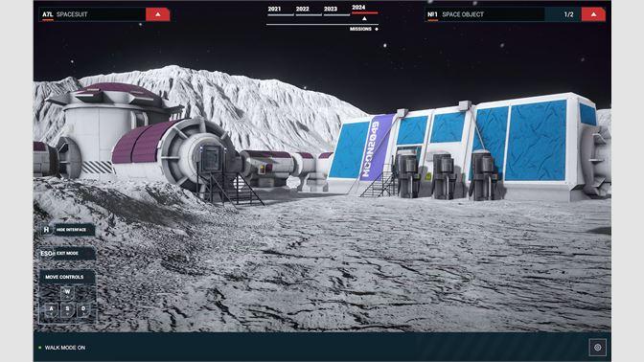Click the H hide interface key

[x=46, y=230]
